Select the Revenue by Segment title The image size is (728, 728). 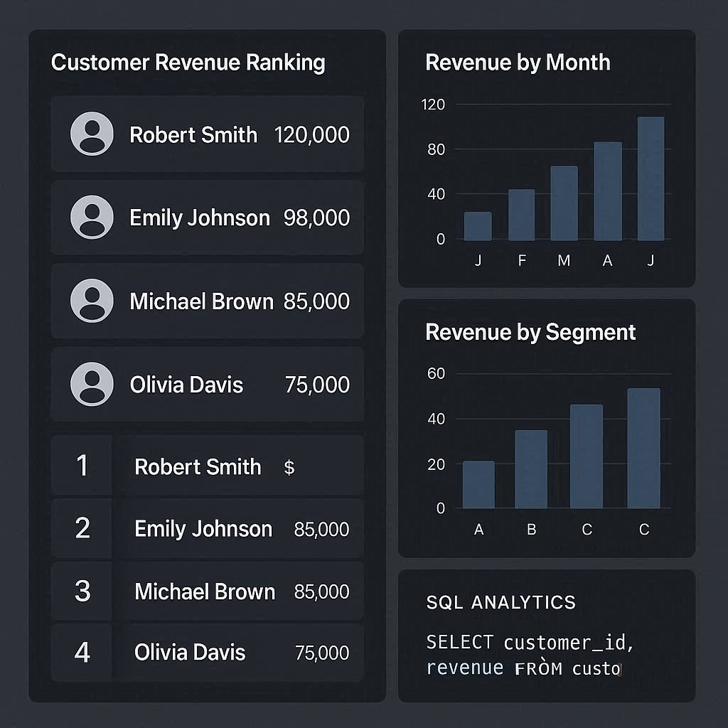[x=530, y=332]
